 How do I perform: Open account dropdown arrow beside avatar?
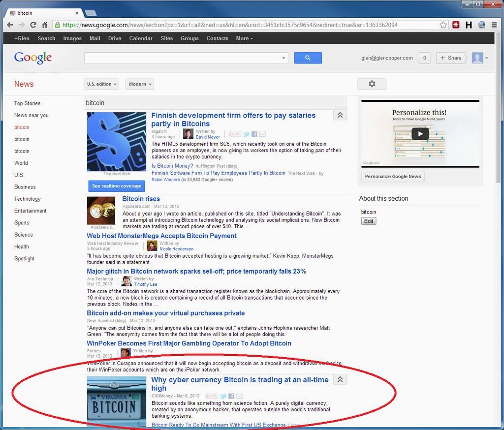487,58
